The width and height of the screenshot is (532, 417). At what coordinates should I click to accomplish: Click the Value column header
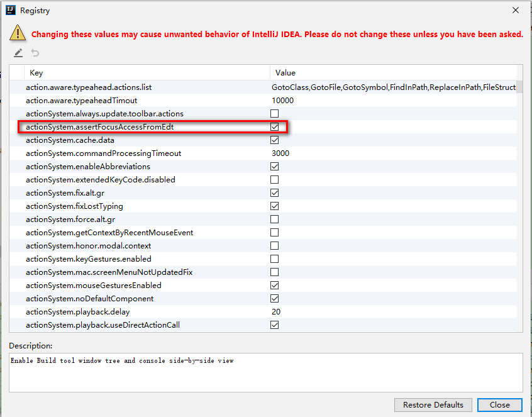point(393,72)
